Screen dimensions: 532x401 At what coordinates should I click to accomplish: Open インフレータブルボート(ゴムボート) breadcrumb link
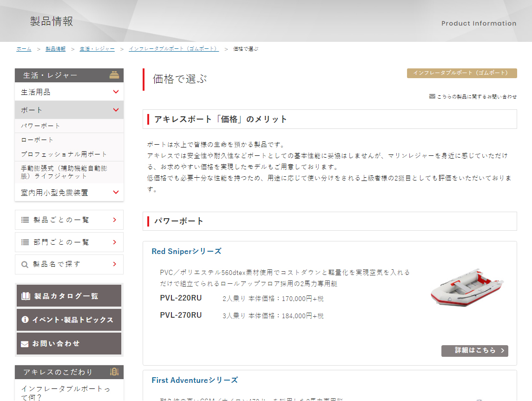tap(174, 49)
